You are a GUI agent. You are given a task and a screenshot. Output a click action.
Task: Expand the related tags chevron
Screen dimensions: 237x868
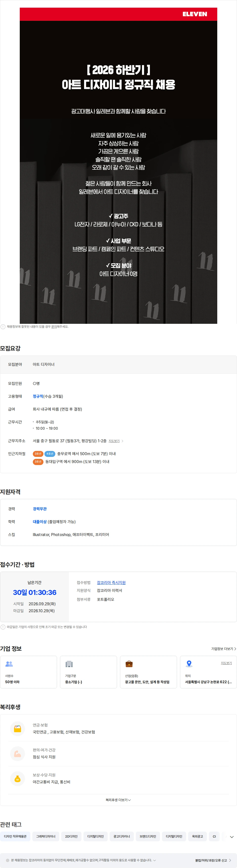coord(232,837)
